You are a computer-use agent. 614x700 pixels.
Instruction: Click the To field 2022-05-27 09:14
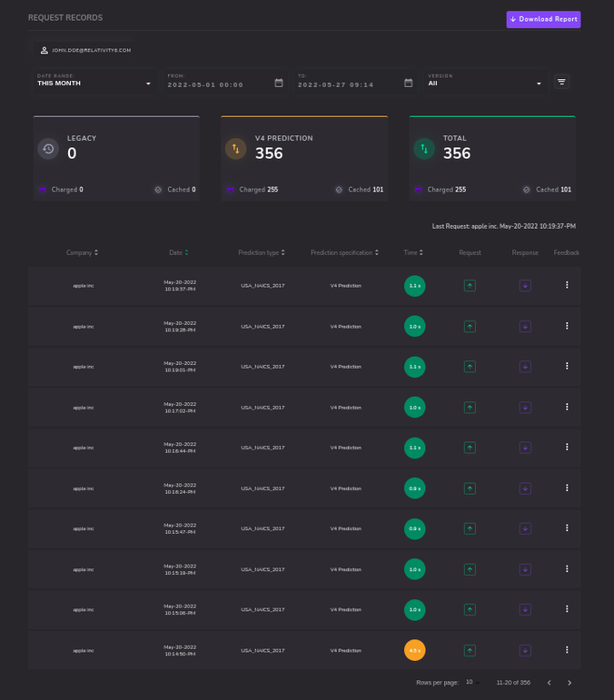click(x=336, y=84)
